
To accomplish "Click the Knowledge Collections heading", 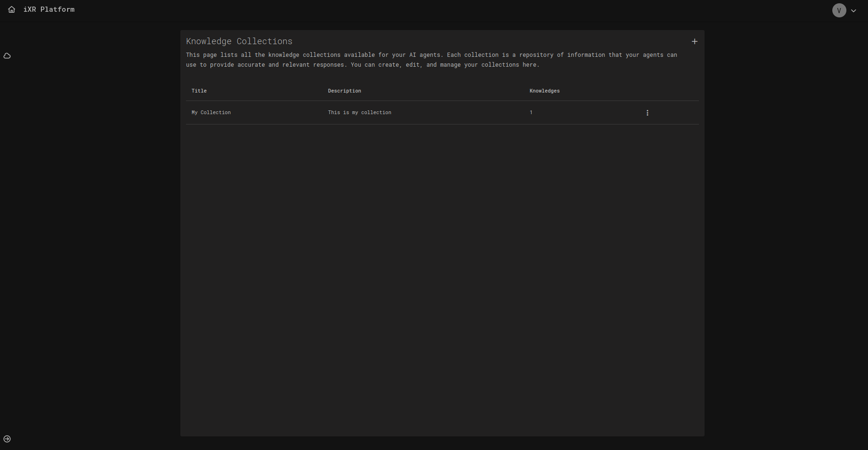I will [239, 41].
